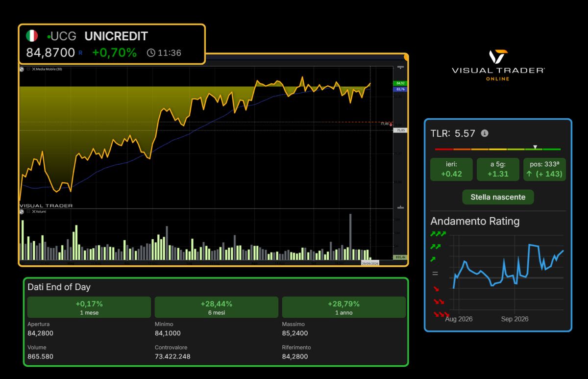Click the price scale arrow icon at chart top right
This screenshot has height=379, width=588.
tap(401, 67)
